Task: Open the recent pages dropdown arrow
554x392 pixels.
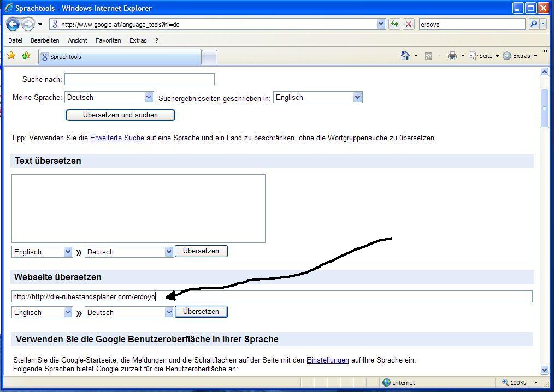Action: (x=40, y=25)
